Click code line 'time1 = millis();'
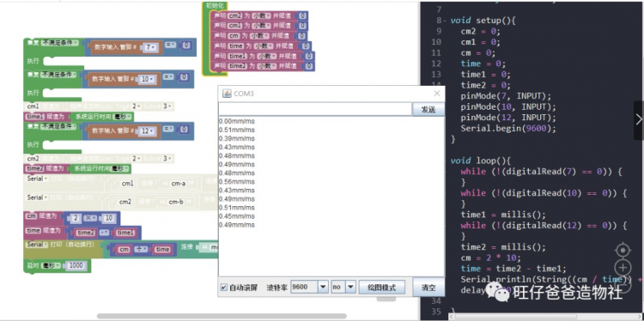Image resolution: width=644 pixels, height=321 pixels. pyautogui.click(x=503, y=215)
